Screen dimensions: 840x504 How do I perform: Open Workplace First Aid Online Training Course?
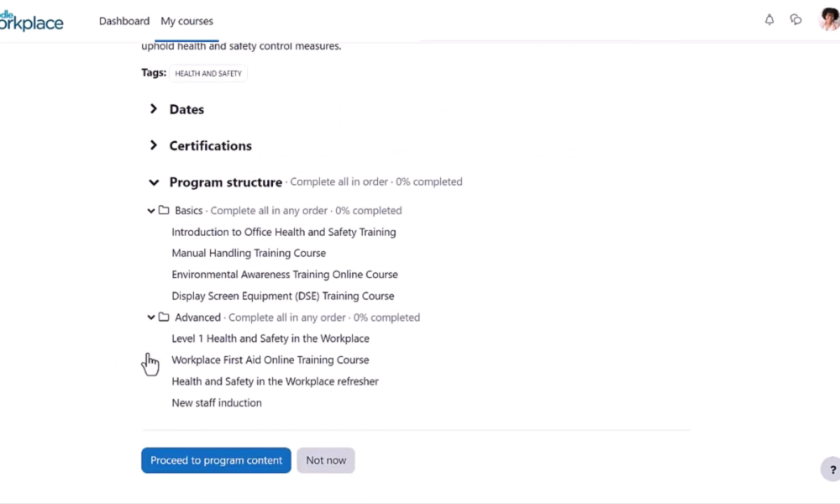(270, 360)
